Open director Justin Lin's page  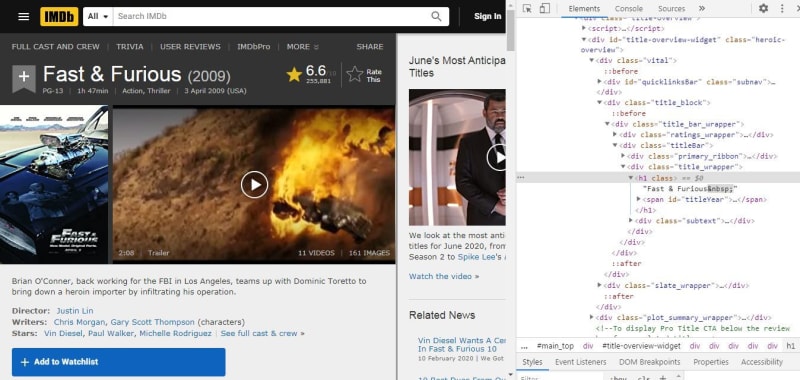(x=75, y=311)
